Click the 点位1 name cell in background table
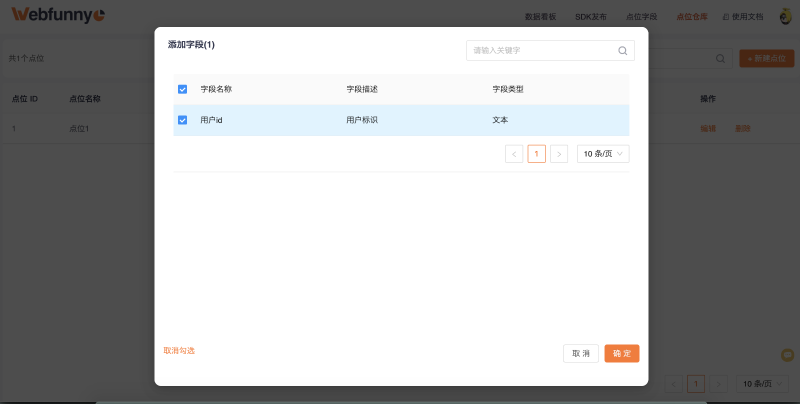 79,129
